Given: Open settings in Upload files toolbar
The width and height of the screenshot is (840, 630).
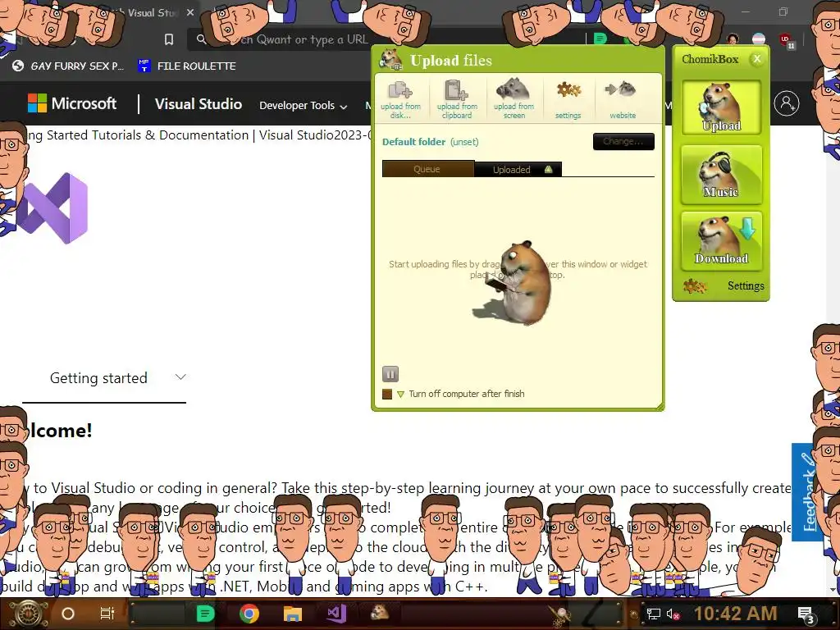Looking at the screenshot, I should tap(568, 99).
